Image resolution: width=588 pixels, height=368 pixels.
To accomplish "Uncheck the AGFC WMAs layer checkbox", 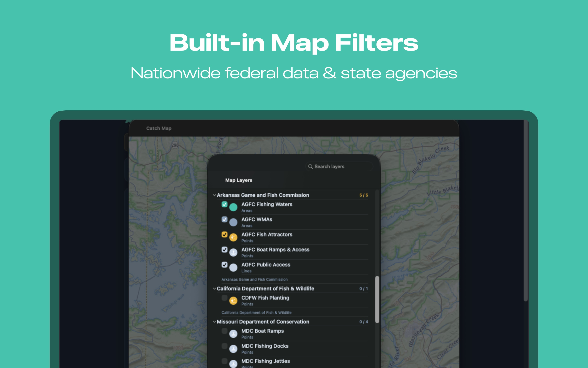I will [x=225, y=219].
